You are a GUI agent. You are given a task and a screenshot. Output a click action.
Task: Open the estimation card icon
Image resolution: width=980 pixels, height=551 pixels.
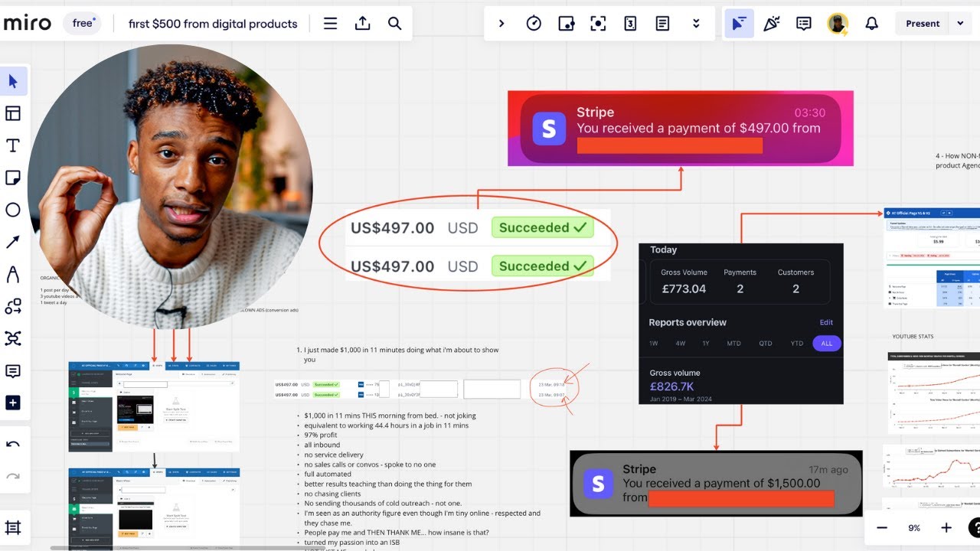(x=630, y=24)
